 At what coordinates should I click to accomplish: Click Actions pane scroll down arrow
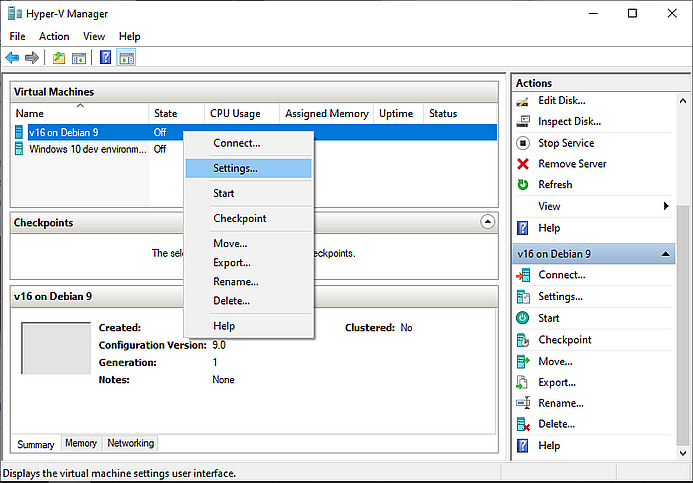point(683,453)
